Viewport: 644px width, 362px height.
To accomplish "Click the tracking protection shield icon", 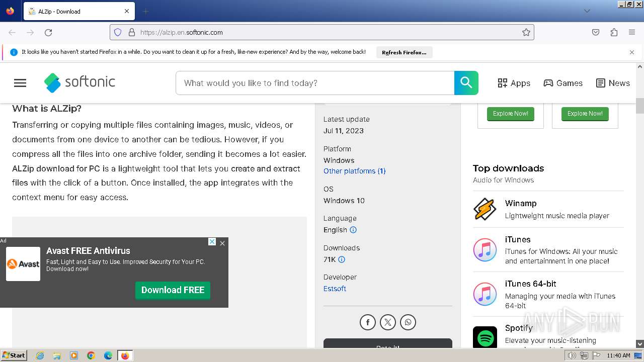I will [x=118, y=32].
